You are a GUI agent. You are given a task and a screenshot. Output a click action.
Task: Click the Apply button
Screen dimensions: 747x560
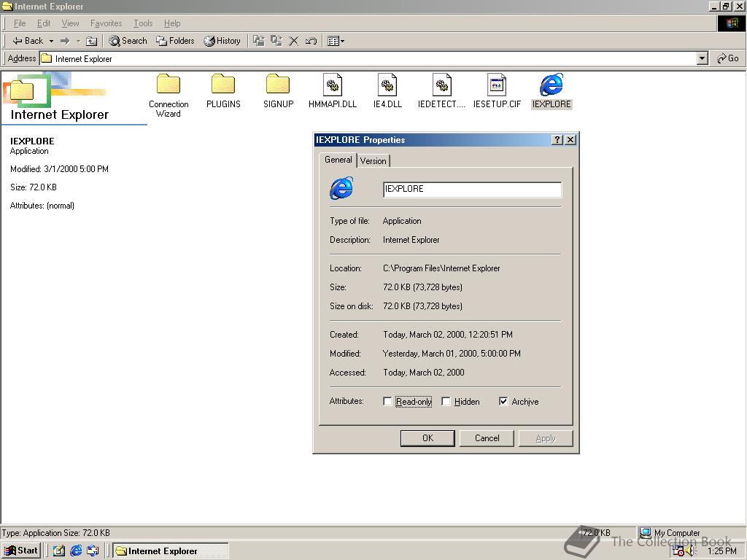(546, 438)
